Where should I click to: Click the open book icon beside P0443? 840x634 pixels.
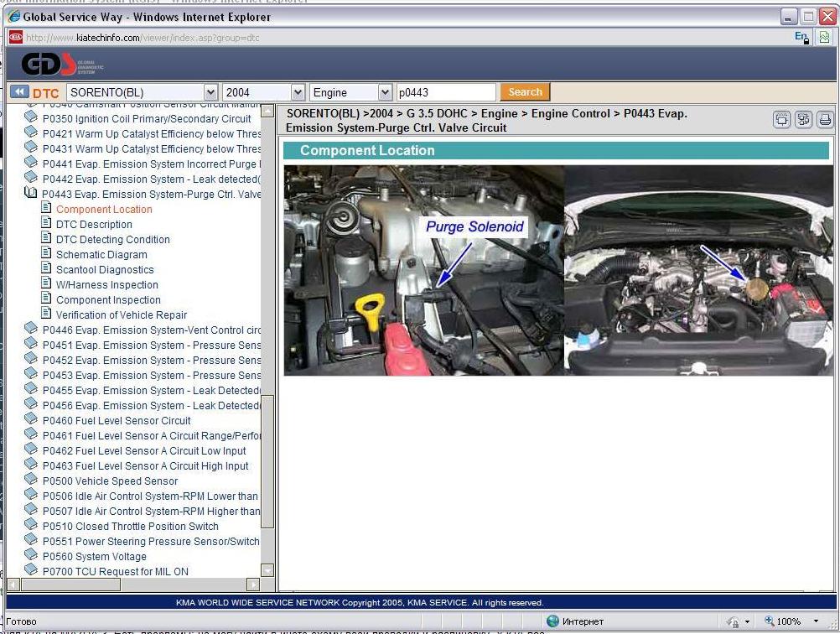tap(31, 194)
